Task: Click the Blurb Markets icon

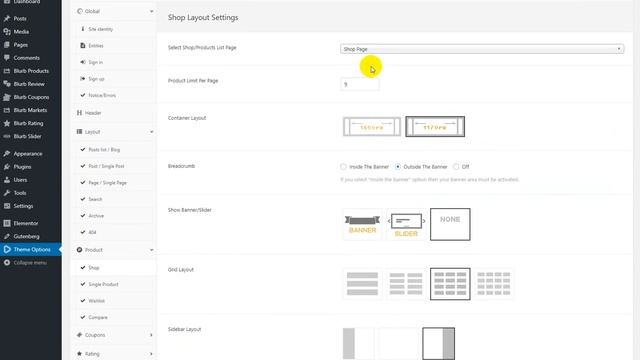Action: [x=7, y=110]
